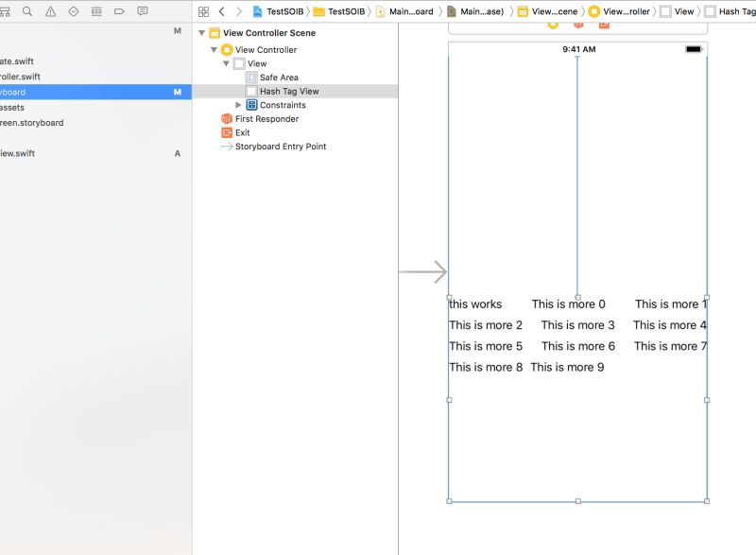
Task: Collapse the View disclosure triangle
Action: [225, 63]
